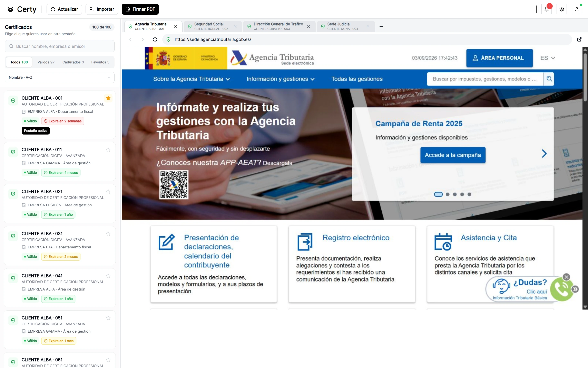The width and height of the screenshot is (588, 368).
Task: Close the ¿Dudas? help widget
Action: tap(566, 277)
